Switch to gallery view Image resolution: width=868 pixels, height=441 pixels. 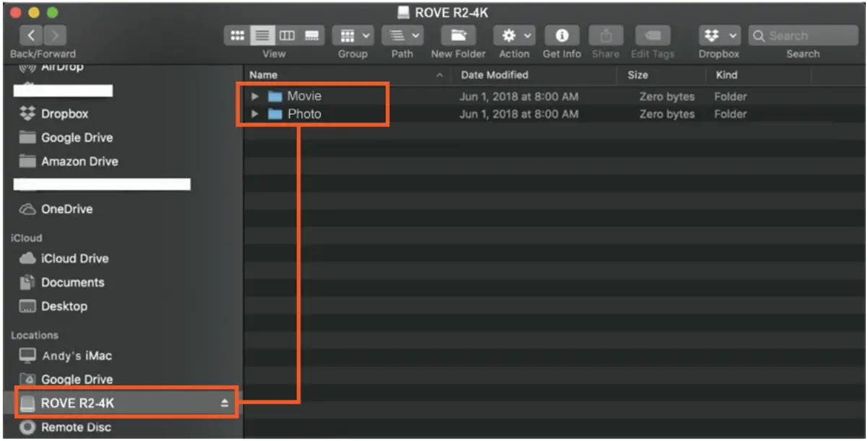pyautogui.click(x=313, y=35)
